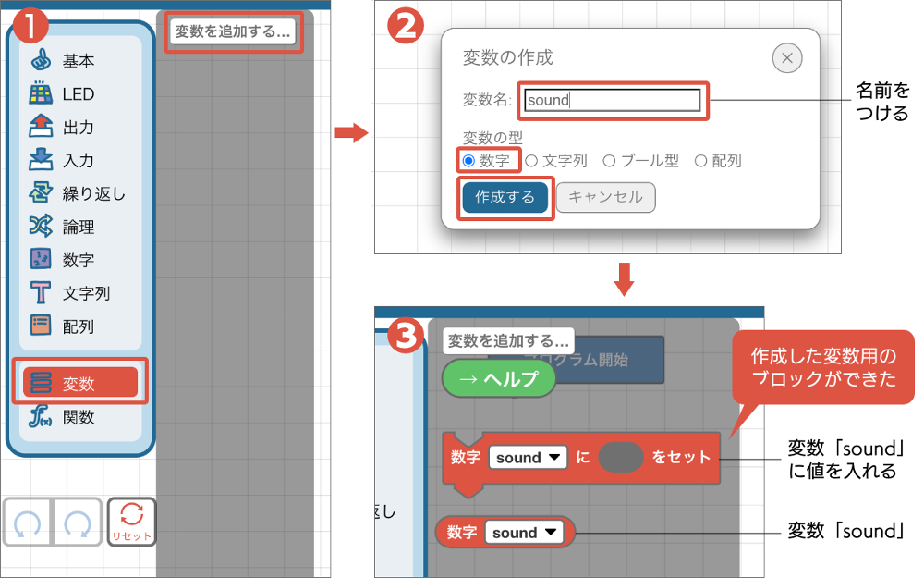This screenshot has width=924, height=578.
Task: Select the 出力 output icon
Action: tap(41, 126)
